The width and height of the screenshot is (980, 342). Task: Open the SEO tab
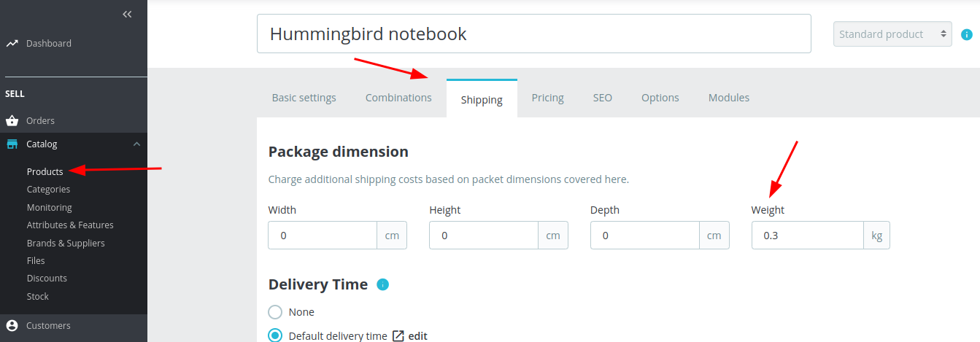602,98
